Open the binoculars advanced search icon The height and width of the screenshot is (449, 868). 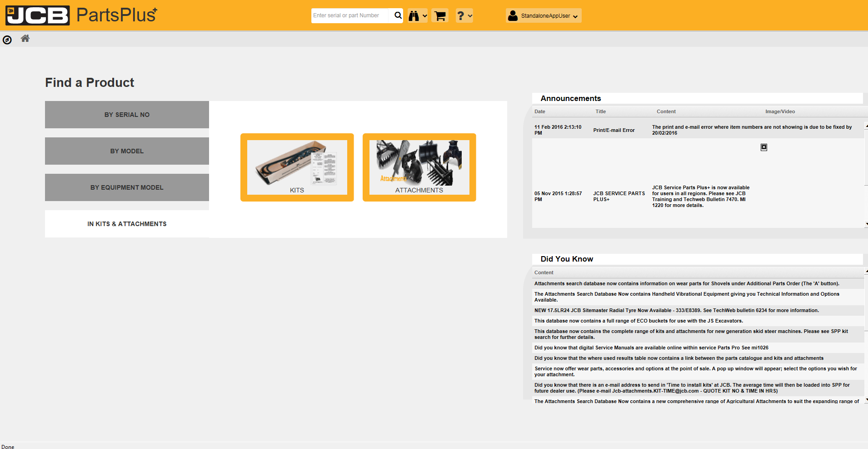(414, 16)
